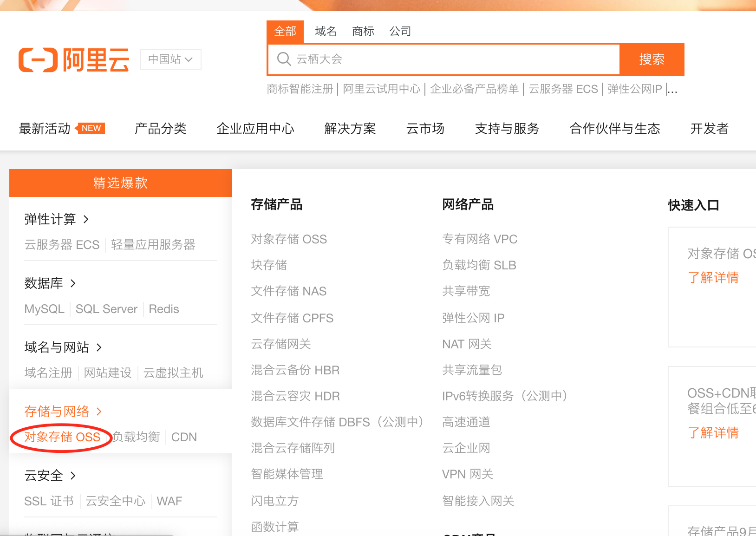Open the 最新活动 menu
Viewport: 756px width, 536px height.
[x=45, y=129]
